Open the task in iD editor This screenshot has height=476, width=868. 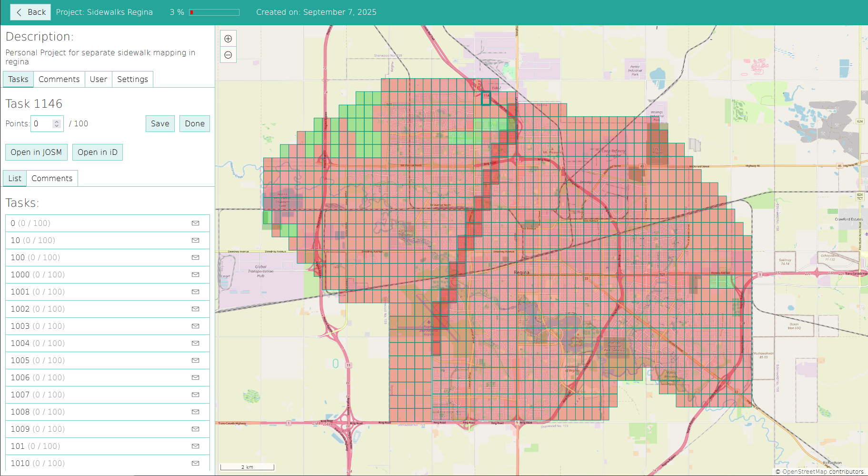[97, 152]
